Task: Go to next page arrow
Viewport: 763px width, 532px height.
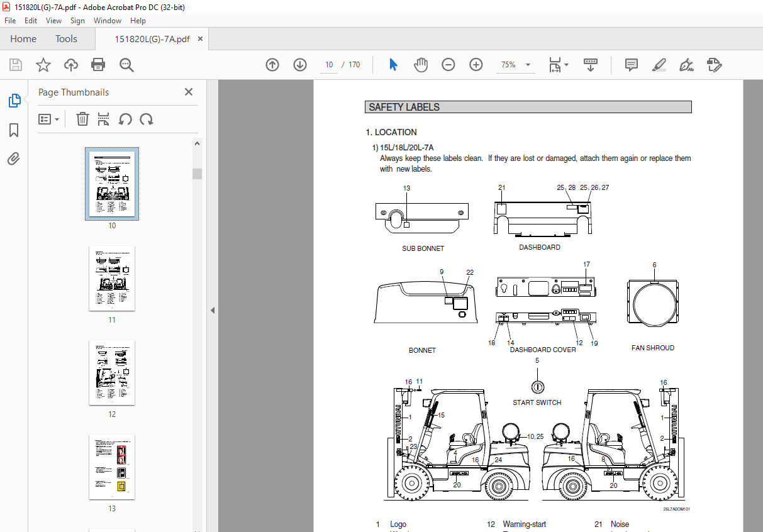Action: [300, 65]
